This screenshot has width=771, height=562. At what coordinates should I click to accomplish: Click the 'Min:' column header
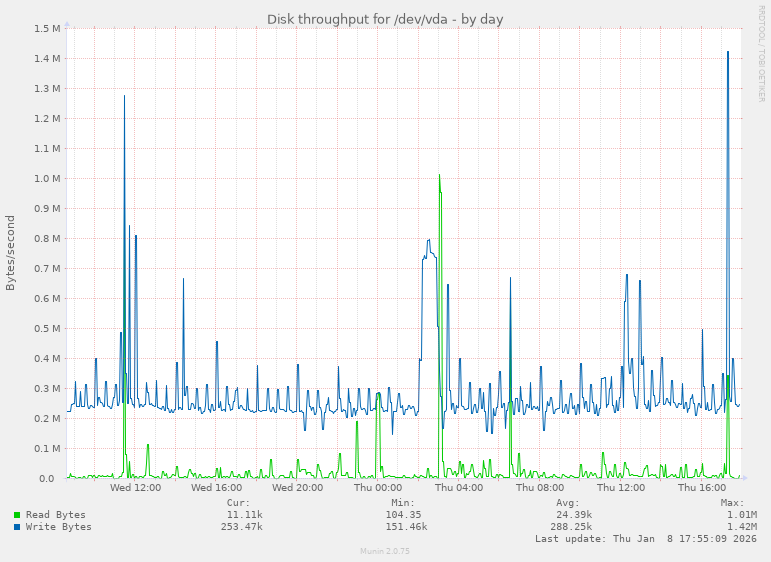click(403, 503)
